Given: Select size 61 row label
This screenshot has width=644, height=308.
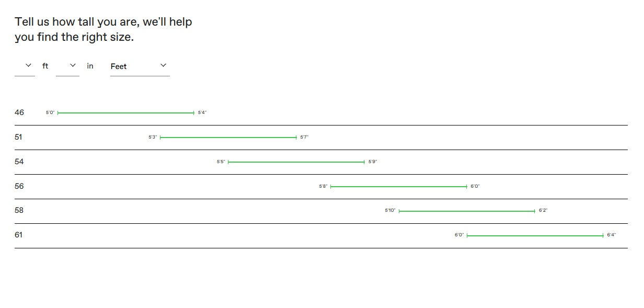Looking at the screenshot, I should click(x=19, y=235).
